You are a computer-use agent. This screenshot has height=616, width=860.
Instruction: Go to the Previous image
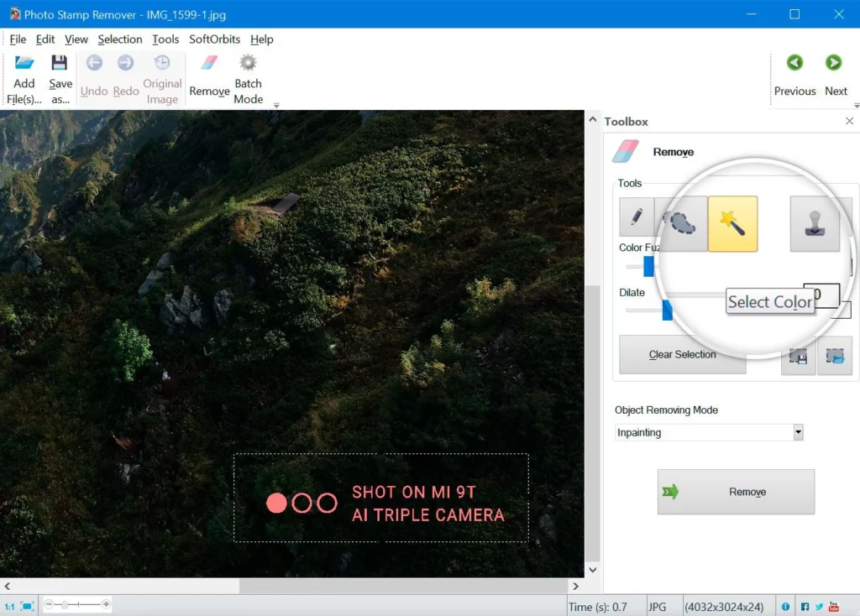[794, 76]
